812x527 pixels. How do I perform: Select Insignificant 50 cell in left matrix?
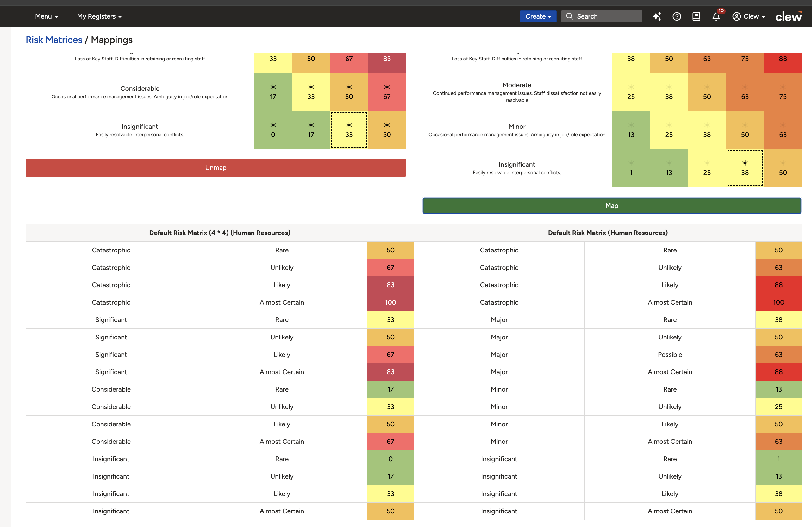(x=387, y=130)
